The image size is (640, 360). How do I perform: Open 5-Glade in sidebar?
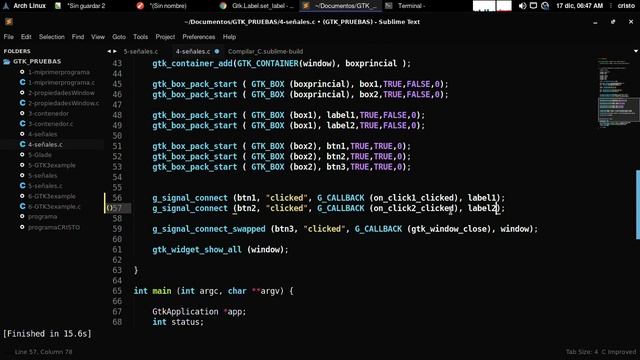click(40, 155)
